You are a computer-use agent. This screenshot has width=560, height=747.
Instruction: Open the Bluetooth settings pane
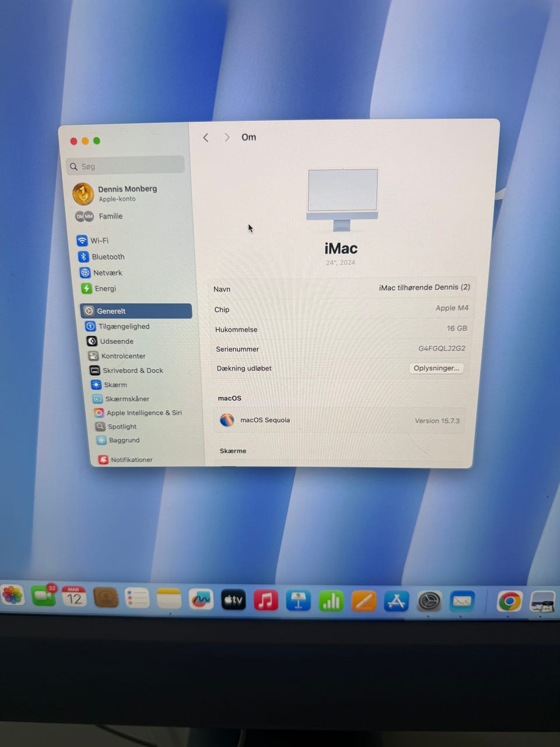tap(101, 257)
